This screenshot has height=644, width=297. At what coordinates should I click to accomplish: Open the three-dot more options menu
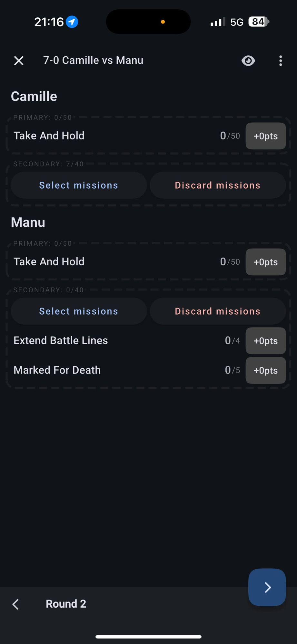[281, 61]
